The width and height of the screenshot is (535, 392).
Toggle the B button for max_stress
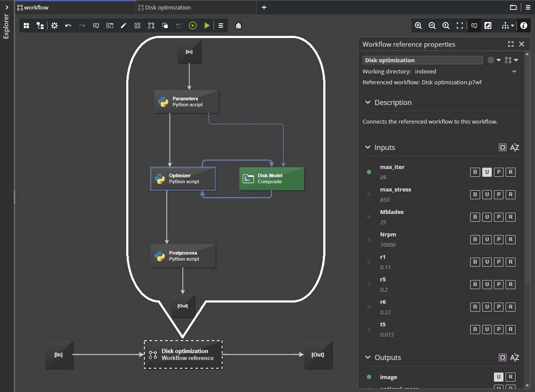click(x=475, y=194)
